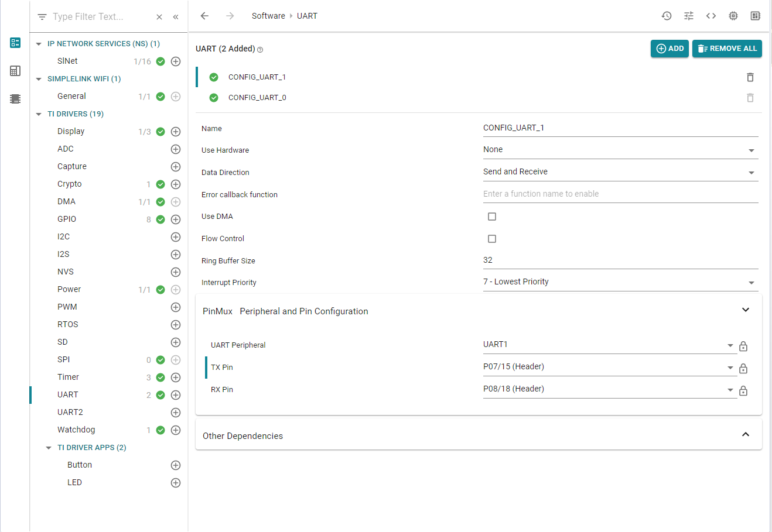Image resolution: width=772 pixels, height=532 pixels.
Task: Open the Interrupt Priority dropdown
Action: [620, 282]
